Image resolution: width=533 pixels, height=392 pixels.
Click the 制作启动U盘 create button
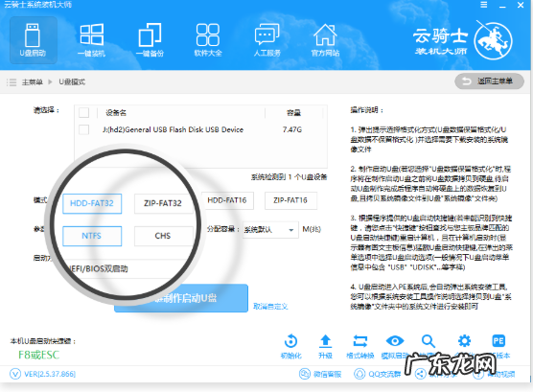(x=181, y=298)
